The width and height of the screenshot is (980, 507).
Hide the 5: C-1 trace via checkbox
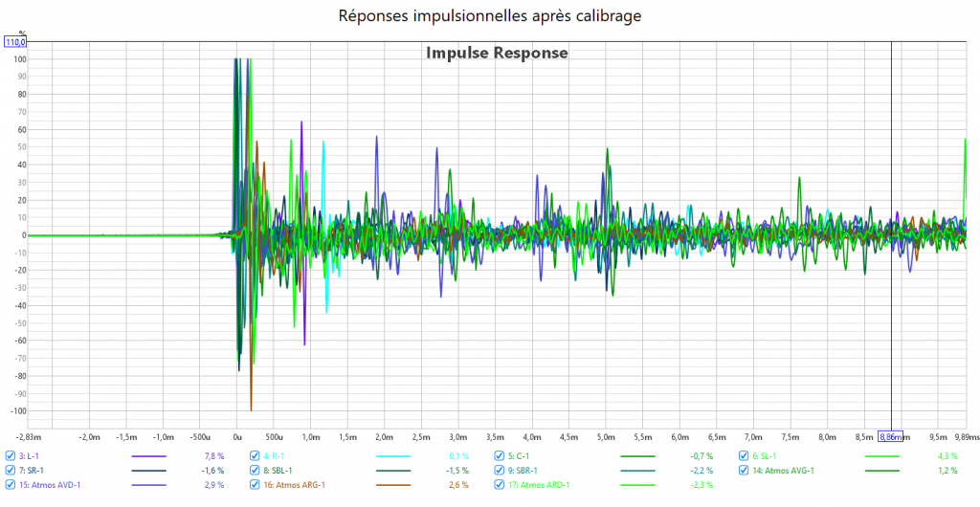pos(501,456)
